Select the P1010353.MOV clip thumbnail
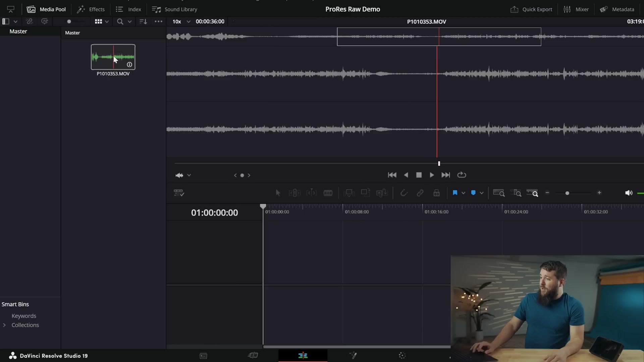The image size is (644, 362). 113,57
